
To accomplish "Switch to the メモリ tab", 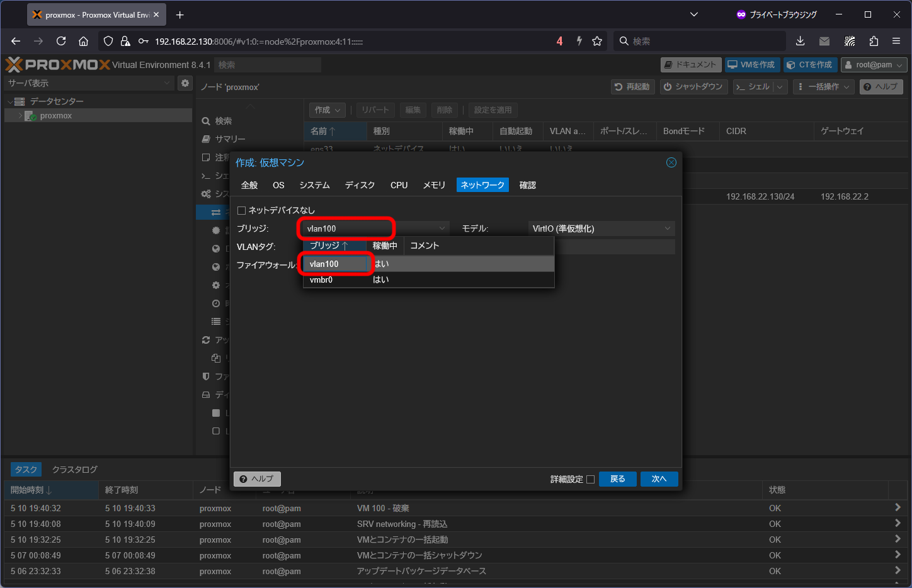I will point(434,185).
